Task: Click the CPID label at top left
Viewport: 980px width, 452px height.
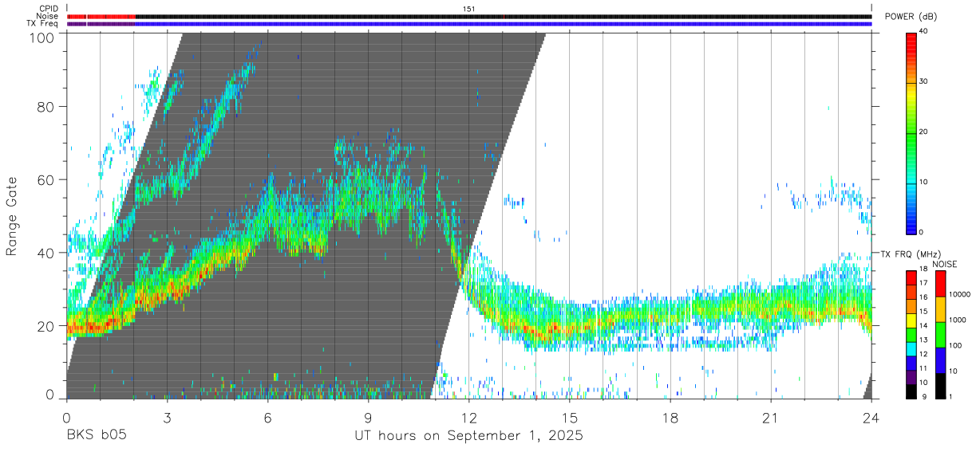Action: click(48, 9)
